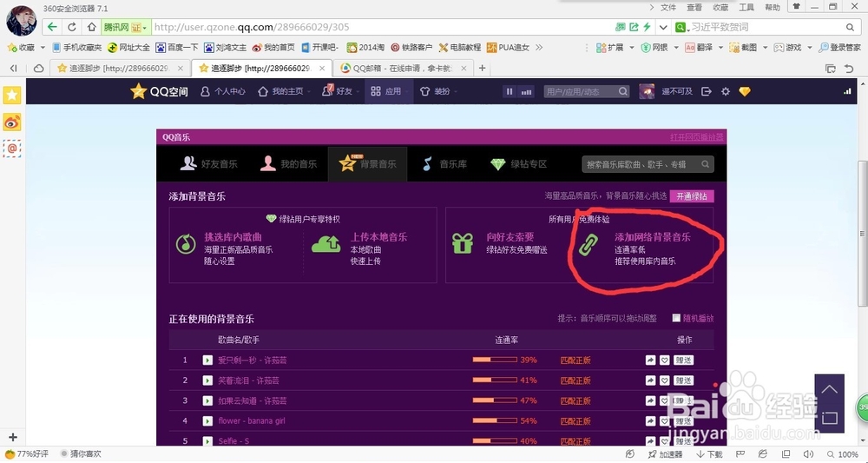Share flower - banana girl arrow icon
This screenshot has height=463, width=868.
pos(650,421)
